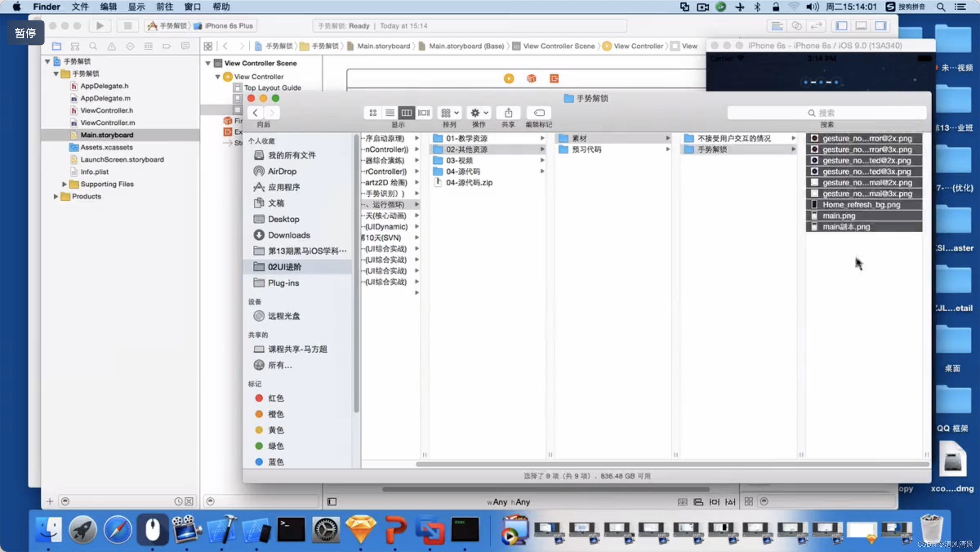The image size is (980, 552).
Task: Select the 红色 color label in Finder sidebar
Action: (275, 398)
